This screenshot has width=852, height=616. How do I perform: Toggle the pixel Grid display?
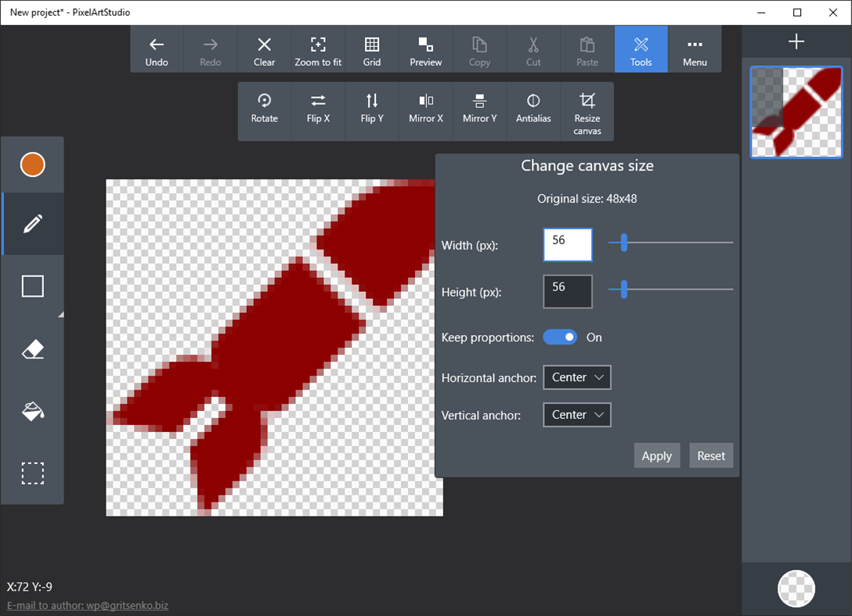coord(372,49)
